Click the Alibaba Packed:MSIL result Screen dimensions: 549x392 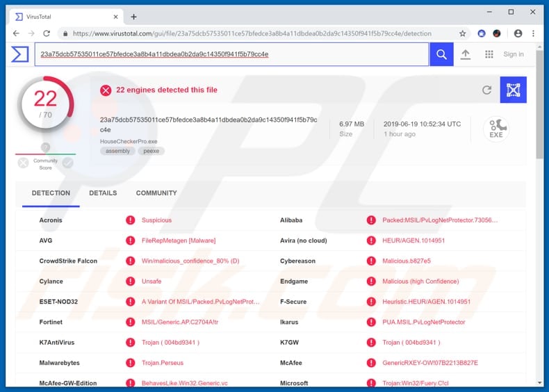(x=440, y=220)
